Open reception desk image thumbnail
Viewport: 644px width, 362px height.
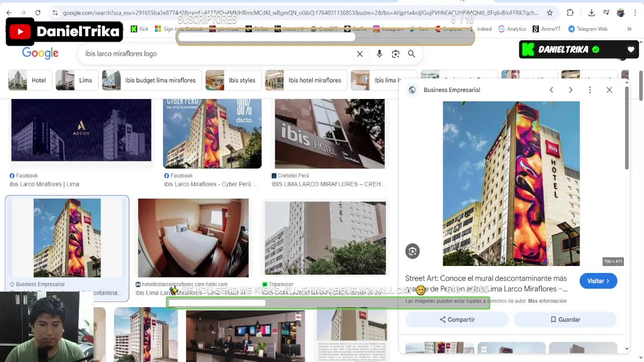(245, 336)
